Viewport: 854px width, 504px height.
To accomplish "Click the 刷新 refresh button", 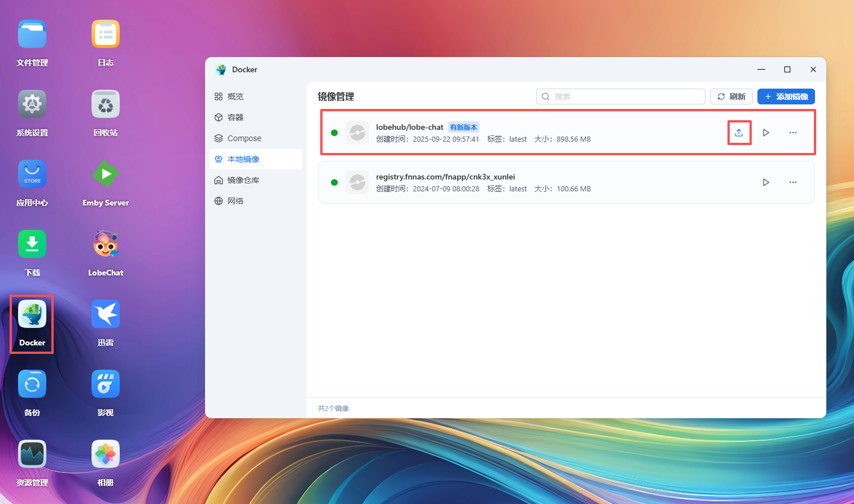I will click(x=731, y=97).
